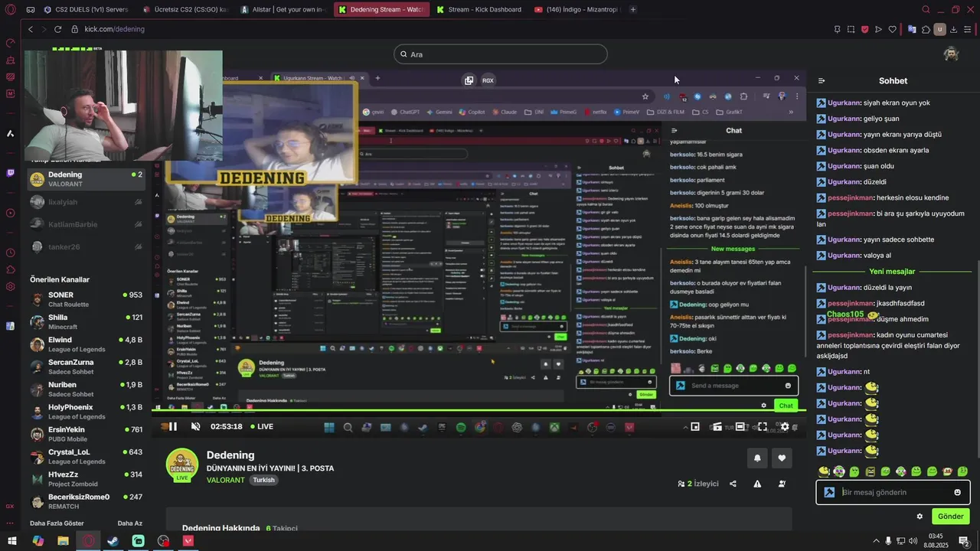Unmute the stream player volume
The image size is (980, 551).
tap(195, 426)
